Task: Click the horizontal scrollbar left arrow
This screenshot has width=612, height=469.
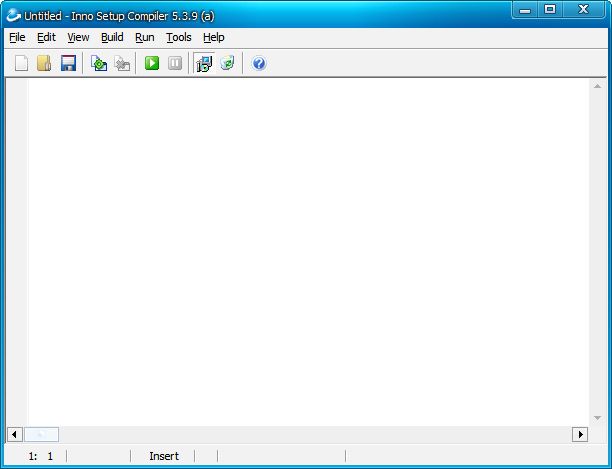Action: pos(14,434)
